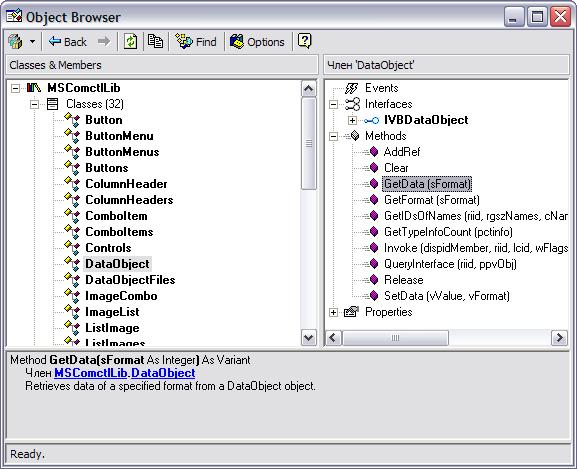Viewport: 577px width, 469px height.
Task: Click members pane scroll-right arrow
Action: coord(559,338)
